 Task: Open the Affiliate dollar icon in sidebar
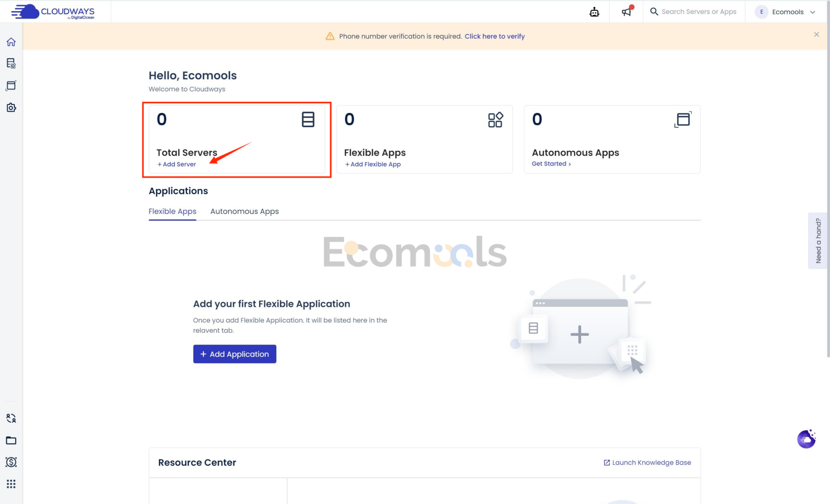(11, 462)
